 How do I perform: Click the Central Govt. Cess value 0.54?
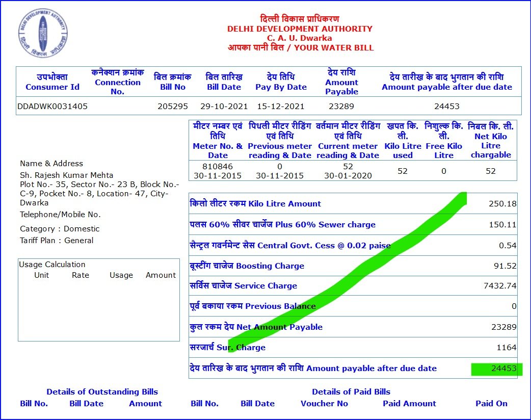pyautogui.click(x=508, y=246)
